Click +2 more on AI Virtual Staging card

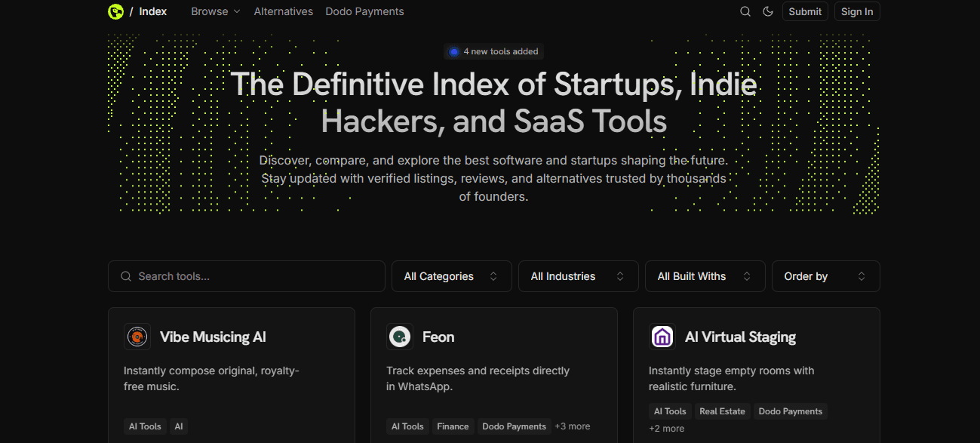[x=667, y=429]
